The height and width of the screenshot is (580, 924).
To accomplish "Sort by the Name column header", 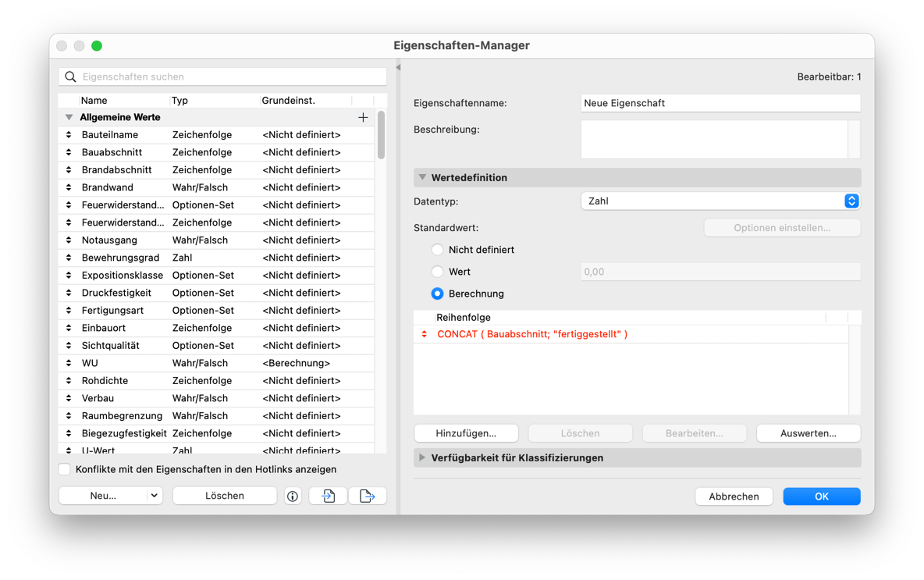I will [94, 101].
